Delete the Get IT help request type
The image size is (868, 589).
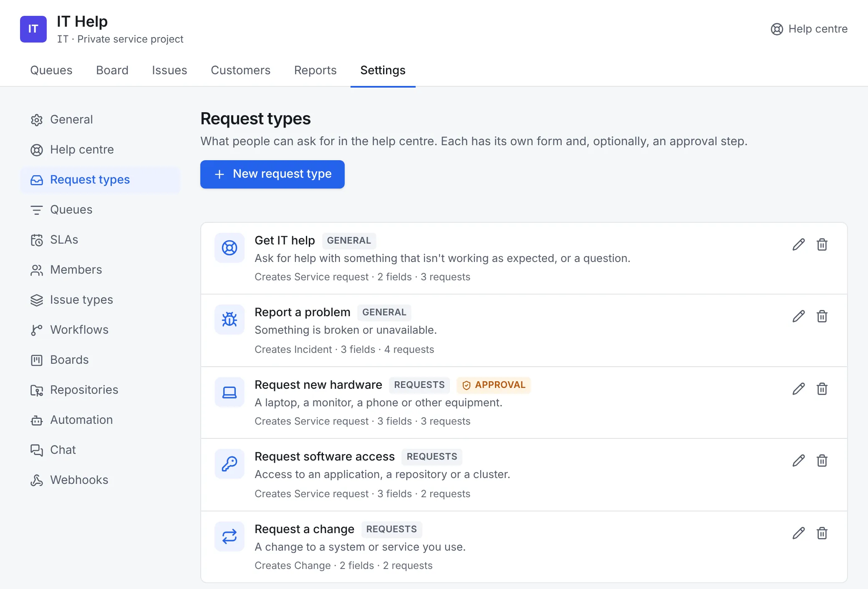tap(822, 244)
